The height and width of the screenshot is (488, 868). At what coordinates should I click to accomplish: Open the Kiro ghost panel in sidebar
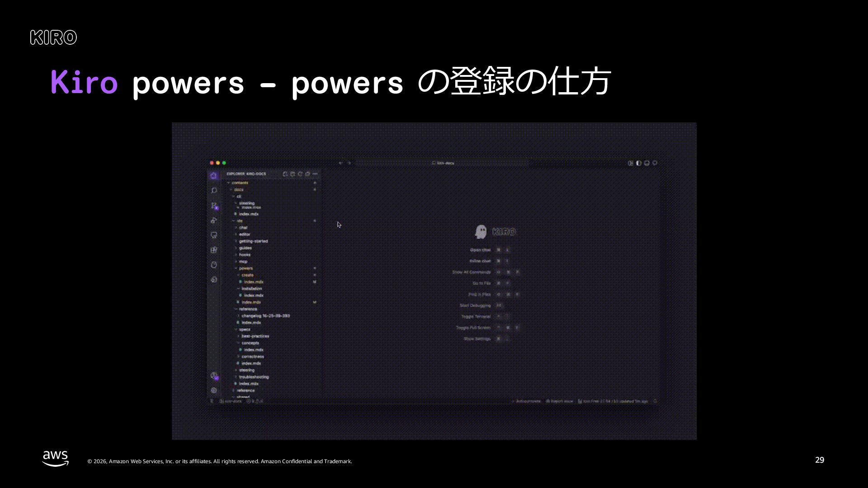click(214, 265)
